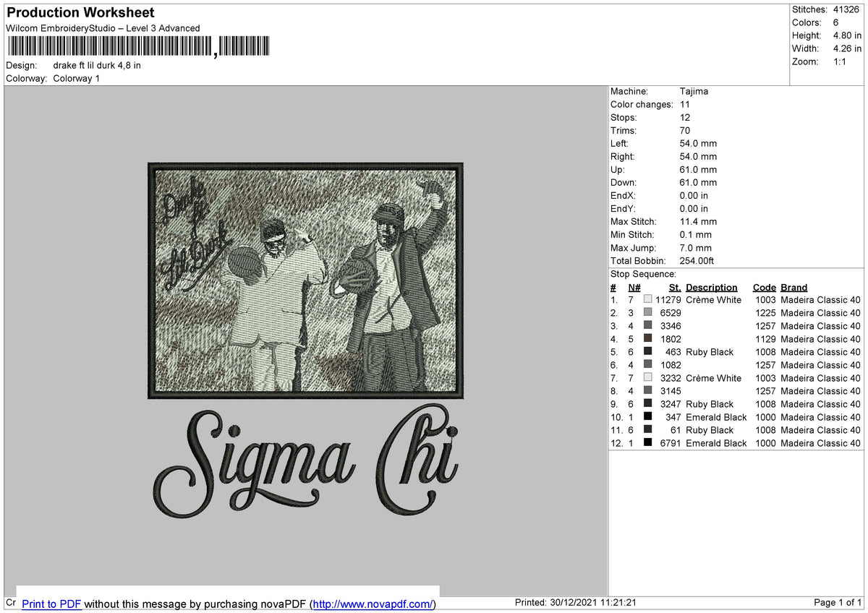868x613 pixels.
Task: Select the Ruby Black swatch in stop 11
Action: coord(647,430)
